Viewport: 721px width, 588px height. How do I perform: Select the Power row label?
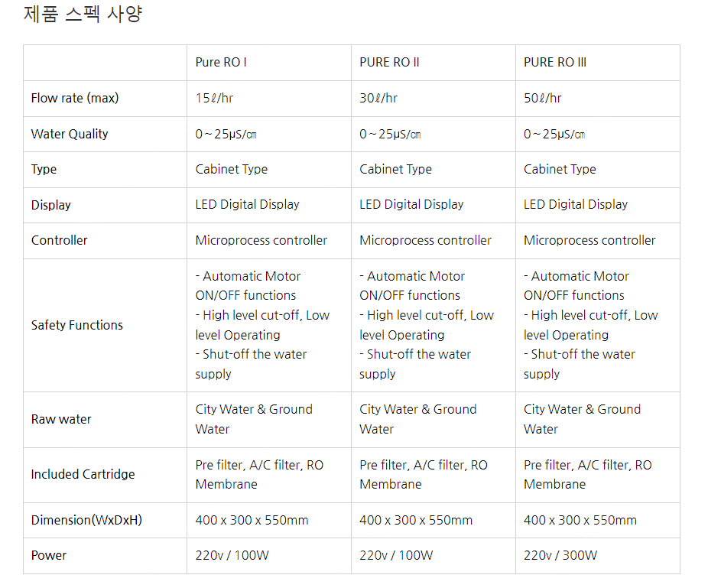(x=49, y=555)
